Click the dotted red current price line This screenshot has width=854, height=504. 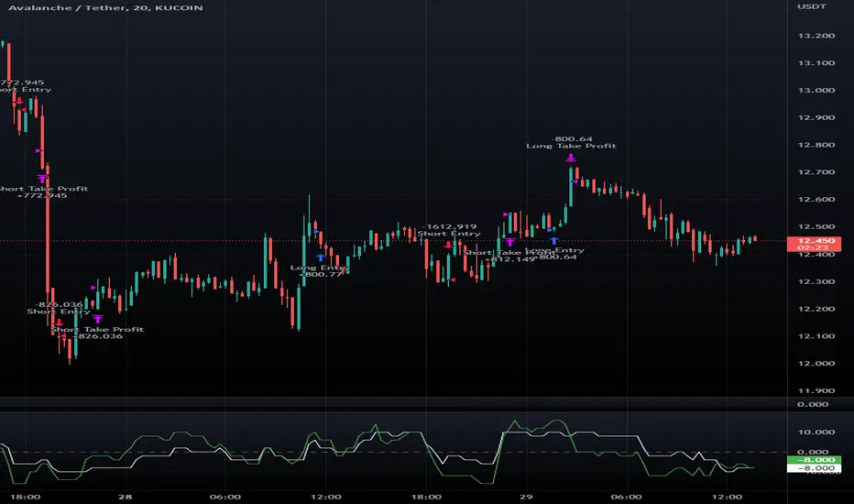393,240
